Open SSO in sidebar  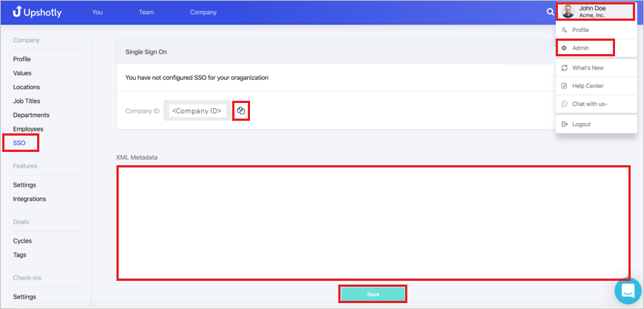pos(19,143)
